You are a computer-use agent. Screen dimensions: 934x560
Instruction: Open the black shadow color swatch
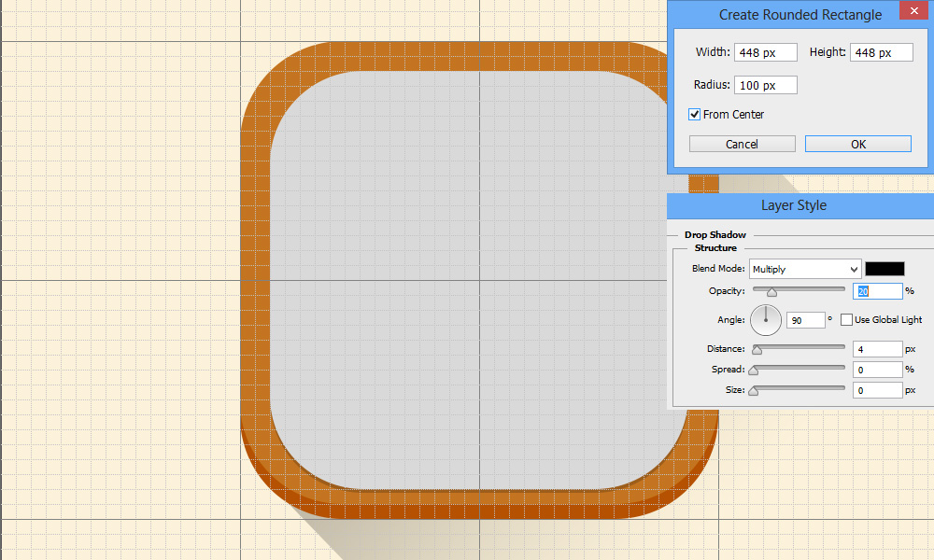[x=884, y=269]
